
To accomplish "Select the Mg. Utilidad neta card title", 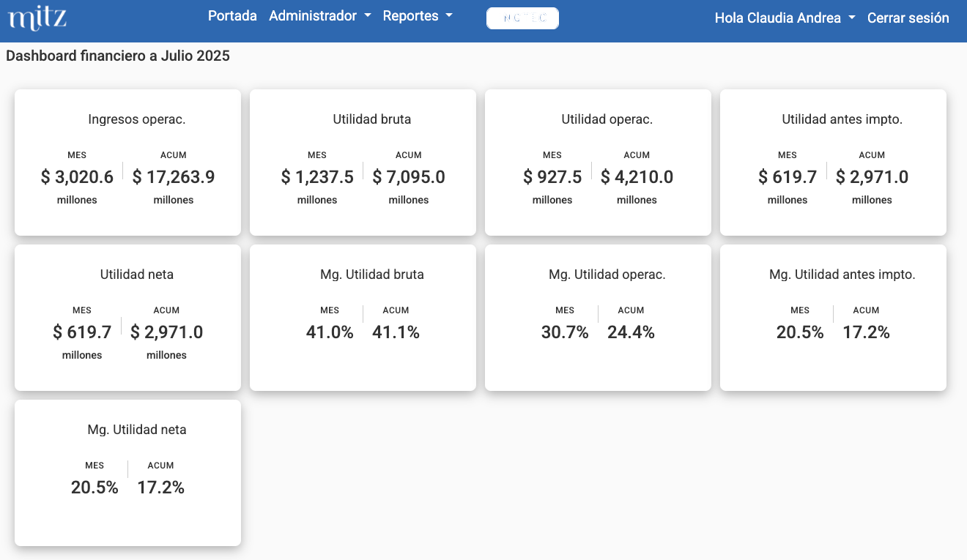I will point(137,430).
